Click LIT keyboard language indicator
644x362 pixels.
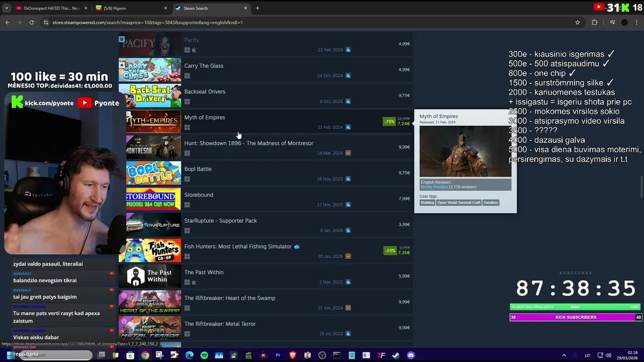587,355
